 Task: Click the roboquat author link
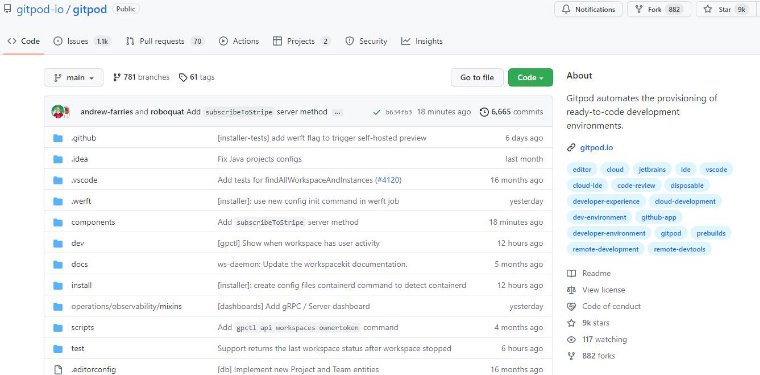[167, 112]
